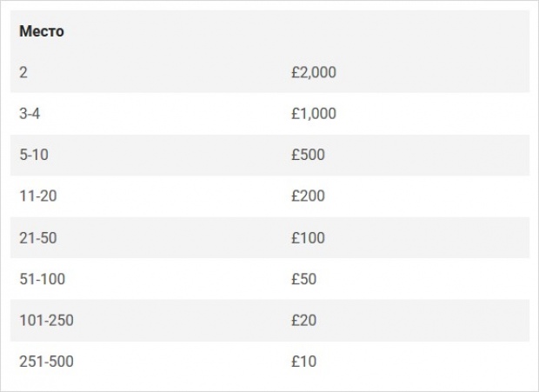Click the £2,000 prize cell

[x=313, y=73]
